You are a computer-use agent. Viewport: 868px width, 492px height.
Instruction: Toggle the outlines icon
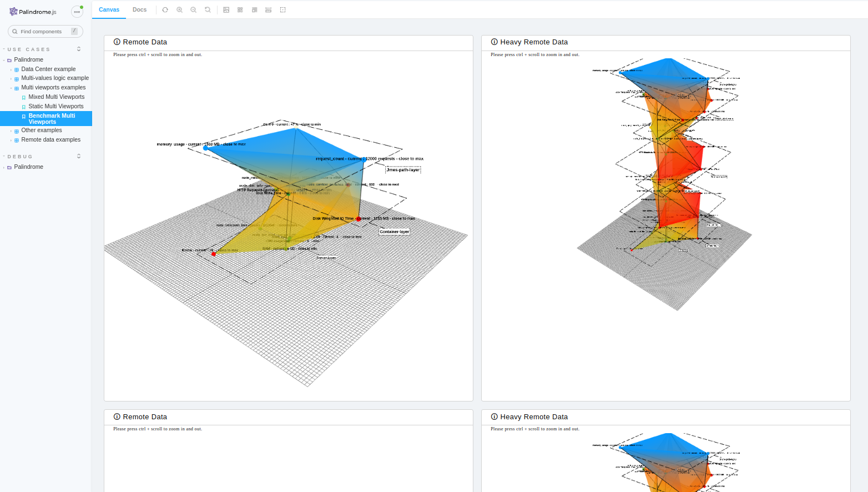click(283, 10)
